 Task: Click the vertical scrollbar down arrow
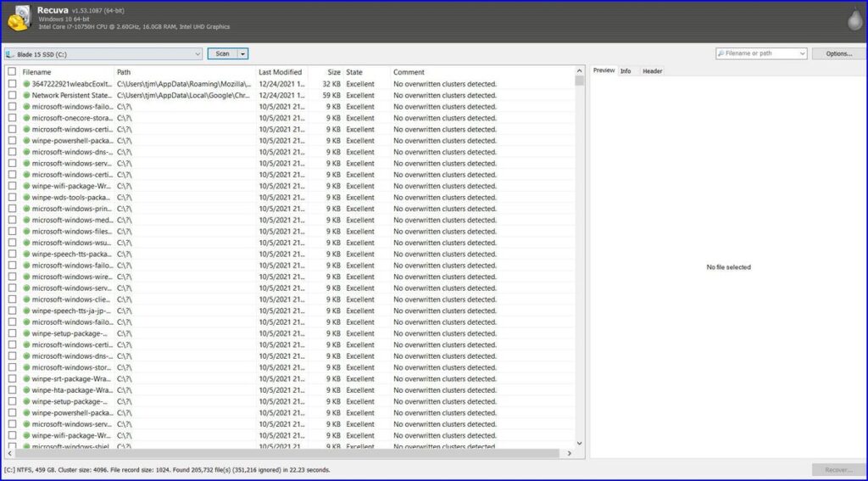pyautogui.click(x=580, y=444)
